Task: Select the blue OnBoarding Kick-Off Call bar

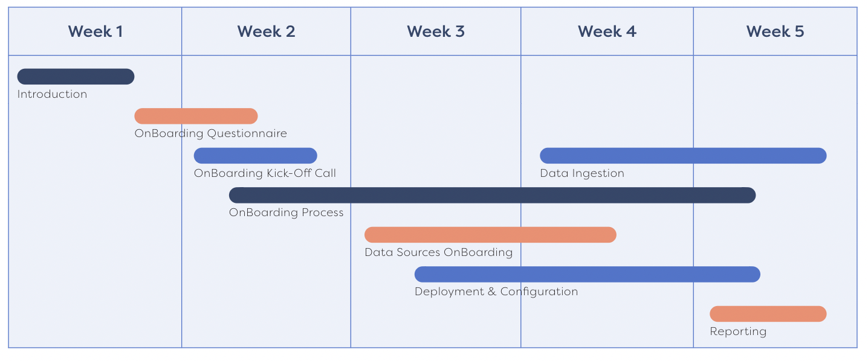Action: 255,156
